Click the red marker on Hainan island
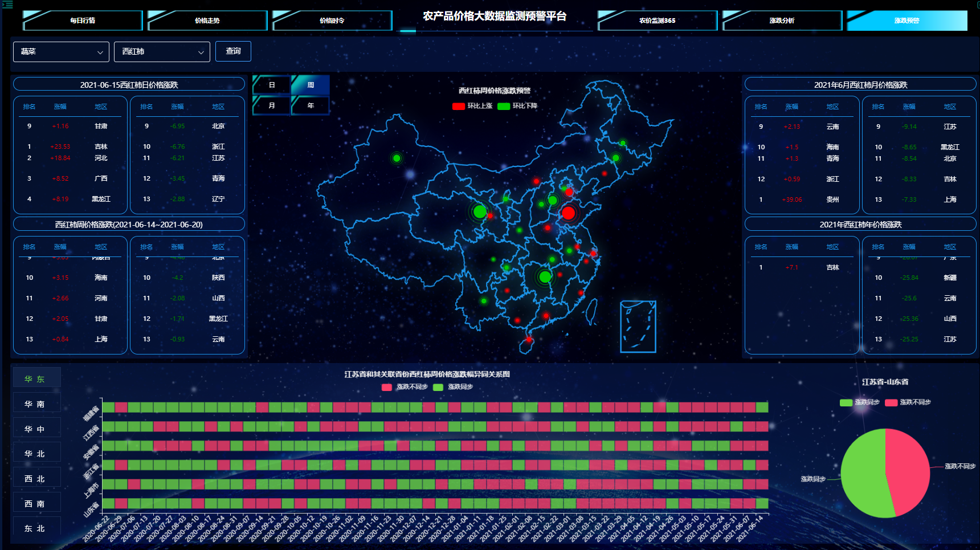980x550 pixels. point(528,340)
